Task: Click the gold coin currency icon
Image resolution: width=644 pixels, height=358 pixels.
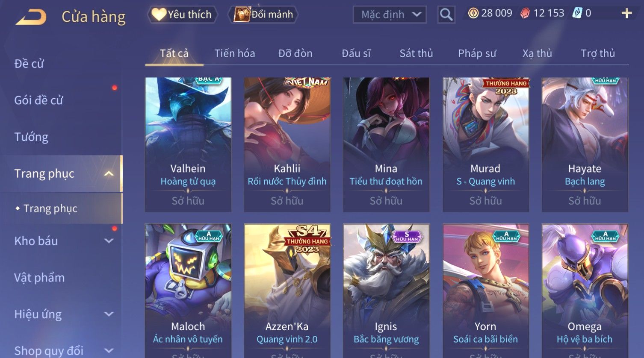Action: 473,14
